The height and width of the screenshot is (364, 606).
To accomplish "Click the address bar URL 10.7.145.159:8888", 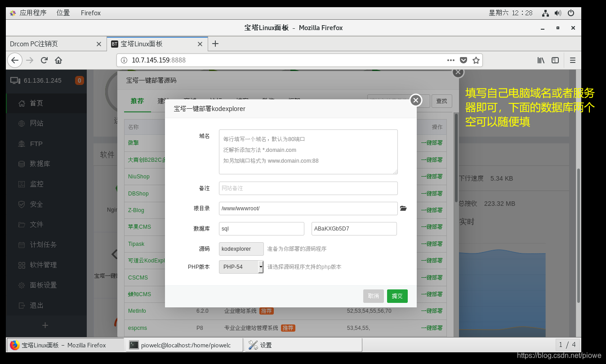I will pyautogui.click(x=159, y=60).
